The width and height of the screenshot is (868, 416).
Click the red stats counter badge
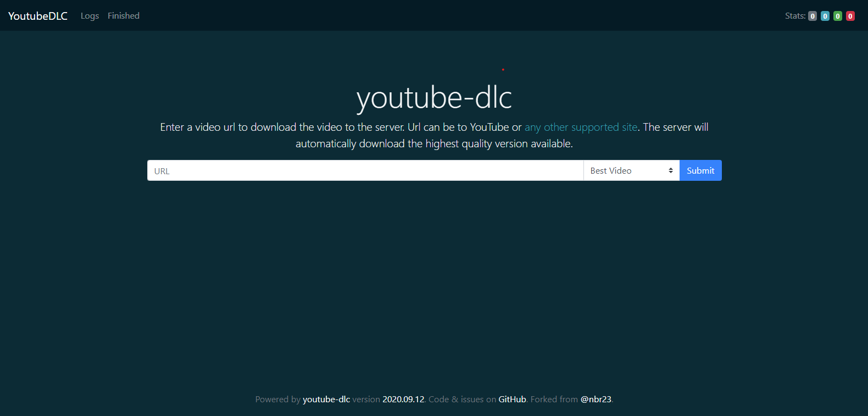[850, 16]
